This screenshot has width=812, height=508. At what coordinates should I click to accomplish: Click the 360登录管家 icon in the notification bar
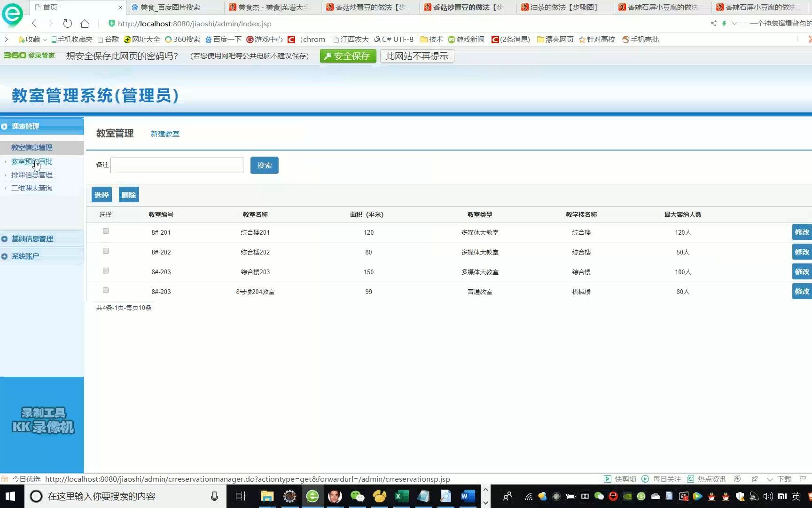[29, 55]
